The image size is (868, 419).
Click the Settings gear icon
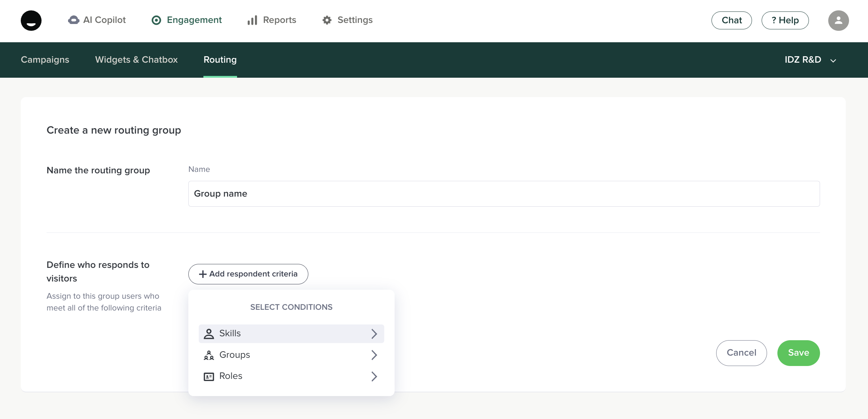[327, 20]
